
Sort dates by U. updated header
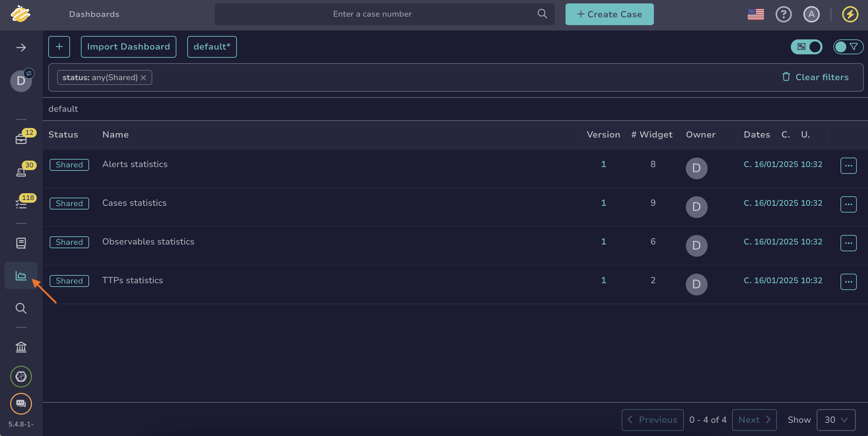pos(805,135)
